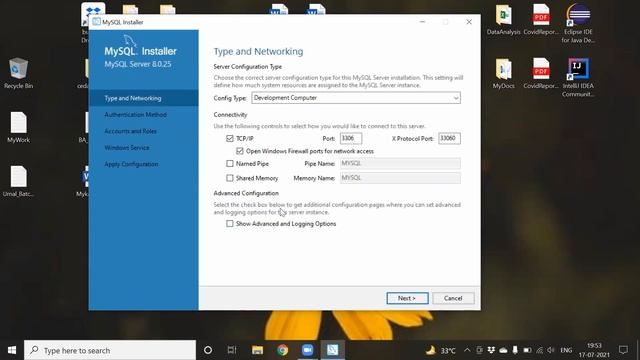Open Cortana circle icon on taskbar
Screen dimensions: 640x360
(x=208, y=350)
